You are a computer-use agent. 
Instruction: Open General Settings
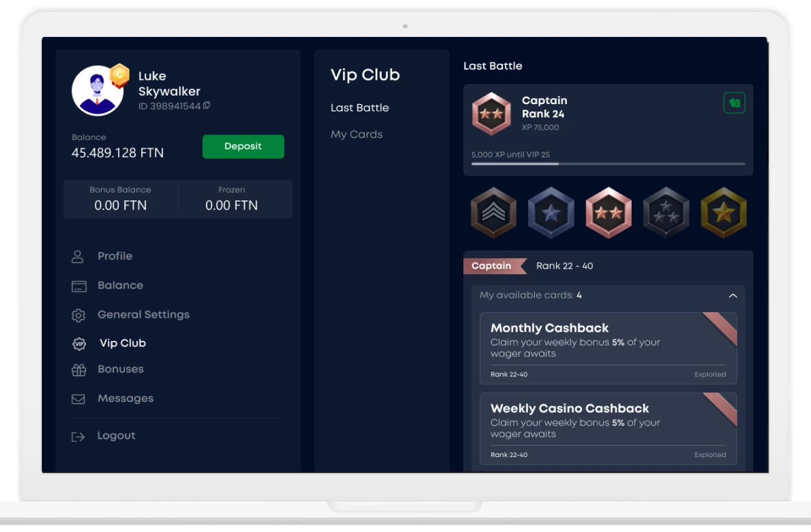(x=143, y=315)
